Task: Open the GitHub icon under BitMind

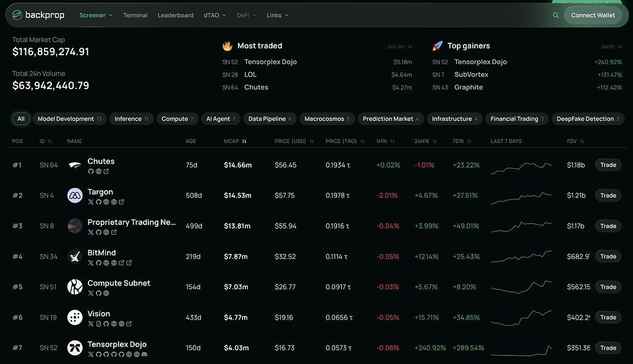Action: tap(98, 263)
